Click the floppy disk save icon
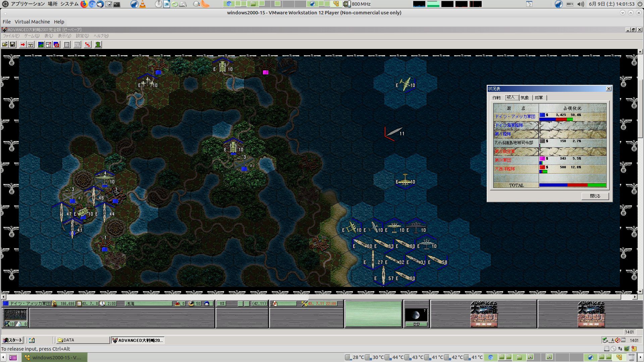644x362 pixels. (x=12, y=45)
